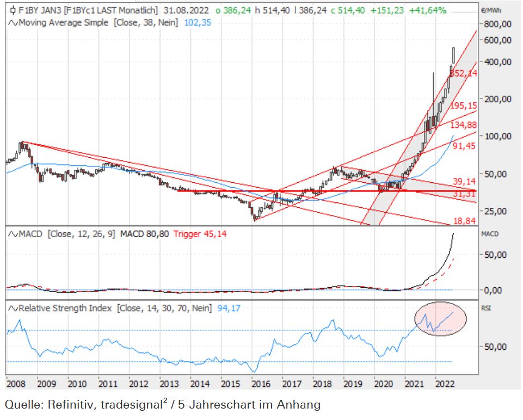Click the 2008 year label on the time axis
This screenshot has height=420, width=523.
(x=16, y=384)
